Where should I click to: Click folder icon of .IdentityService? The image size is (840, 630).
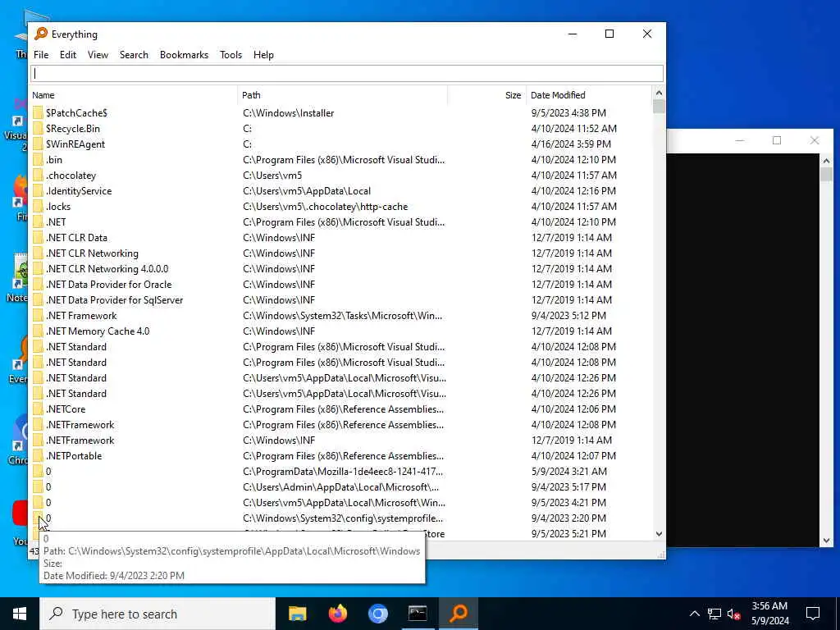(x=38, y=190)
